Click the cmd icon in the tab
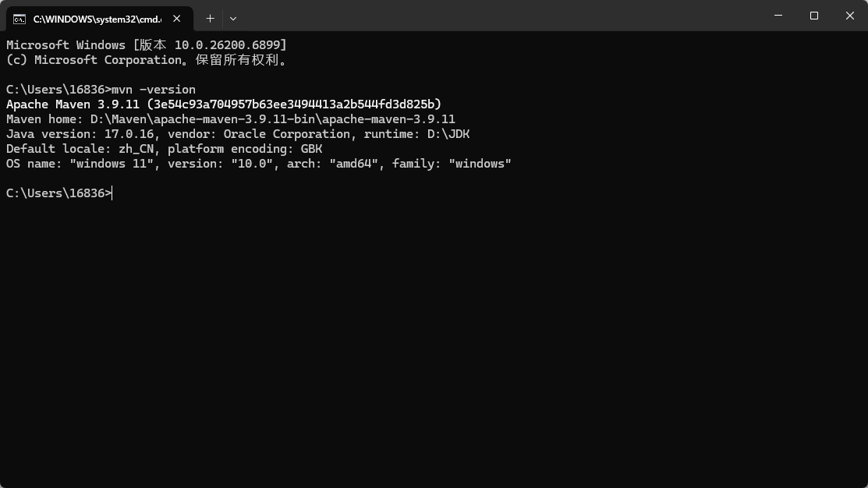This screenshot has height=488, width=868. (19, 19)
